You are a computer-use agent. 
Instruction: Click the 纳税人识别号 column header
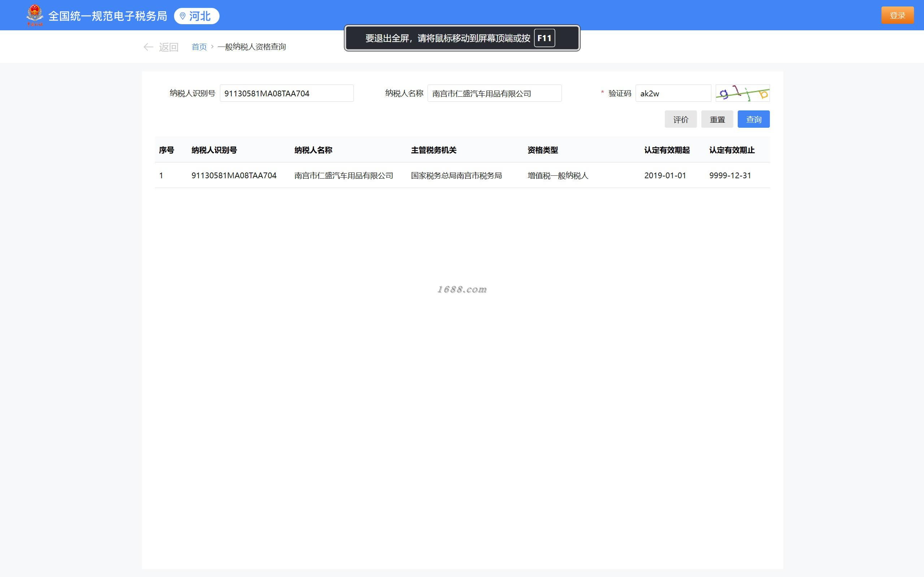[x=214, y=150]
